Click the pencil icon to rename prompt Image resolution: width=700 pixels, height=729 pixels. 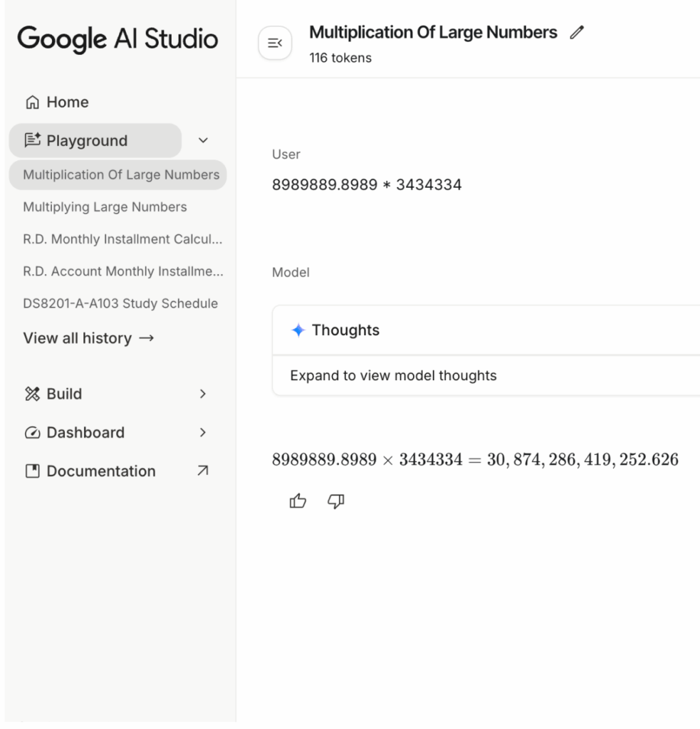click(577, 32)
